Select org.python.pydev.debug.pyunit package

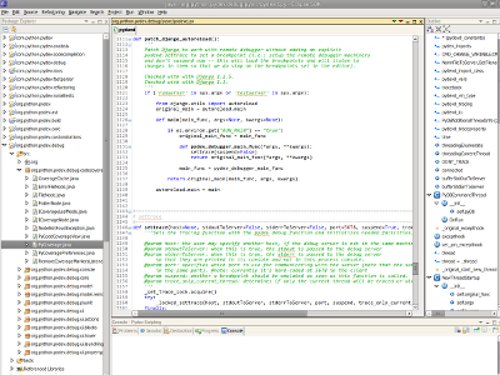(x=59, y=303)
